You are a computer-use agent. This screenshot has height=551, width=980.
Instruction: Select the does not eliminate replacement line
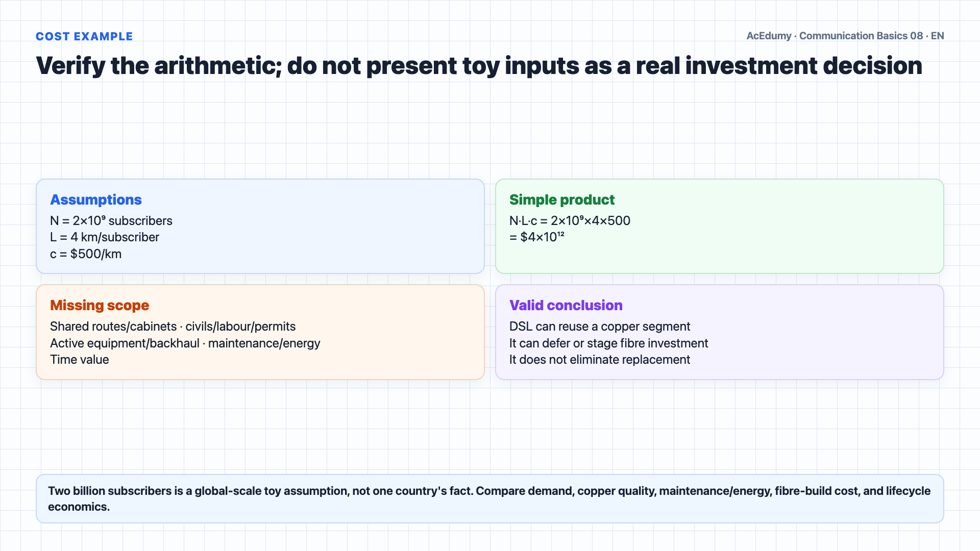(600, 360)
